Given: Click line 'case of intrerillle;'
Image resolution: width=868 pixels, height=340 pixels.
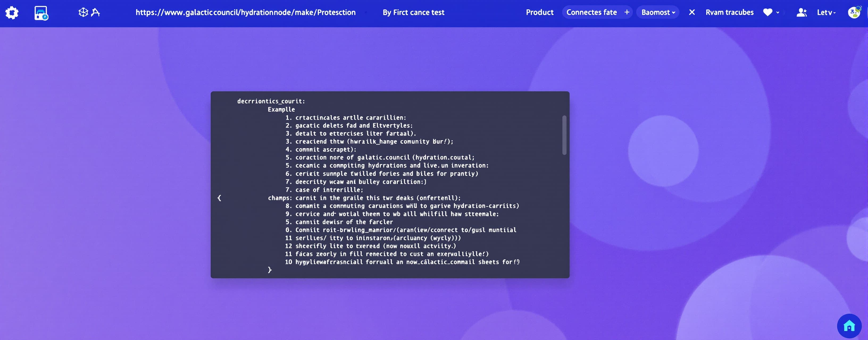Looking at the screenshot, I should point(324,190).
